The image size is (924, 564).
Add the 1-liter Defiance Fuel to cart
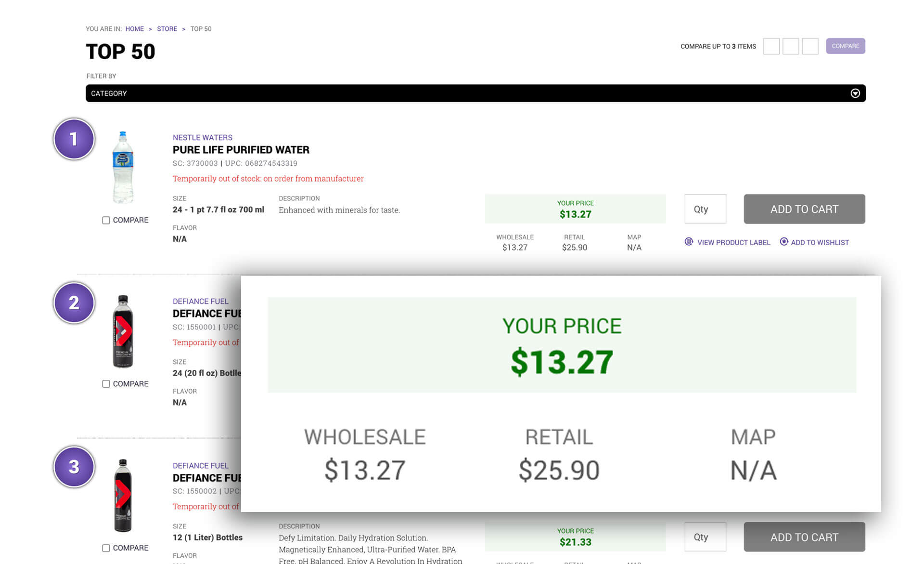click(804, 537)
